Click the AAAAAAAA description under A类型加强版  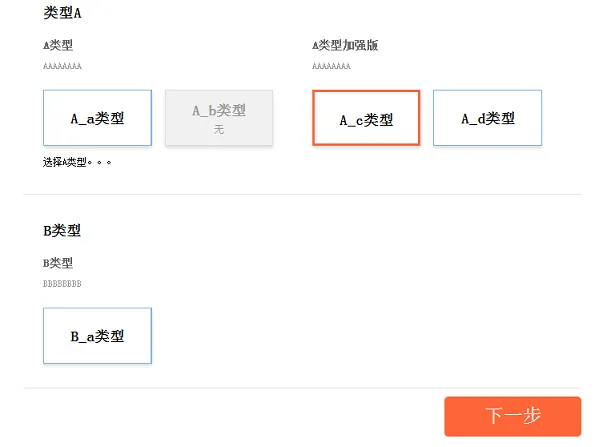(x=331, y=66)
